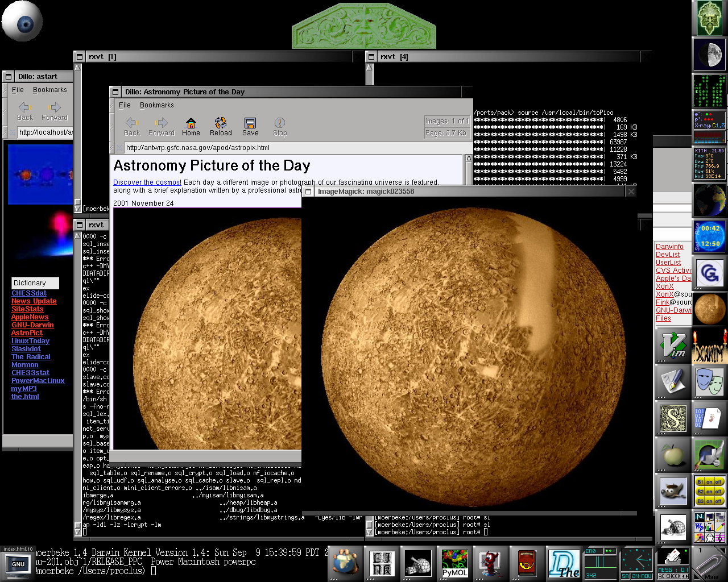The height and width of the screenshot is (582, 728).
Task: Click the up arrow of rxvt [4] scrollbar
Action: tap(370, 67)
